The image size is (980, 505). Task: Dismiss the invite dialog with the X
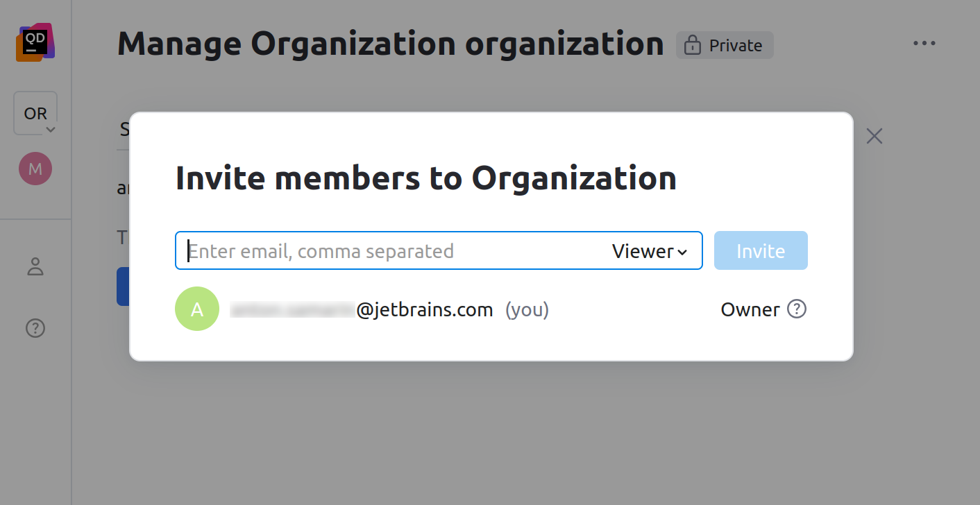point(874,136)
